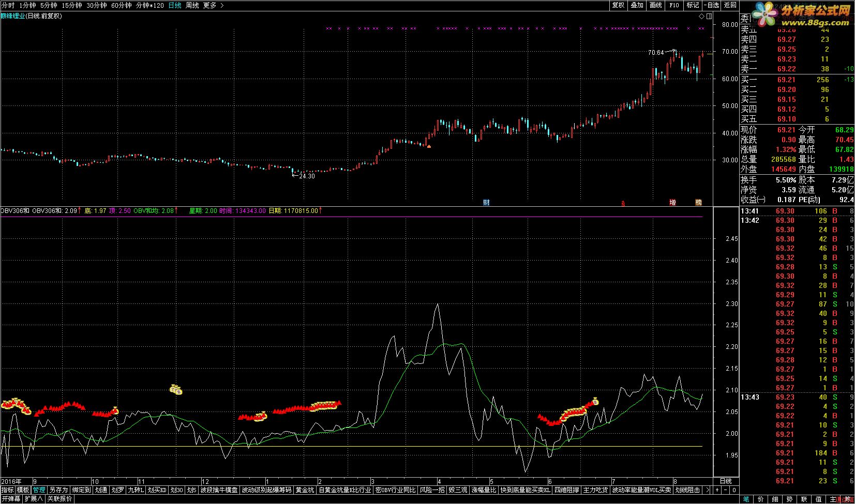Click the 另存为 save-as tab

(58, 490)
